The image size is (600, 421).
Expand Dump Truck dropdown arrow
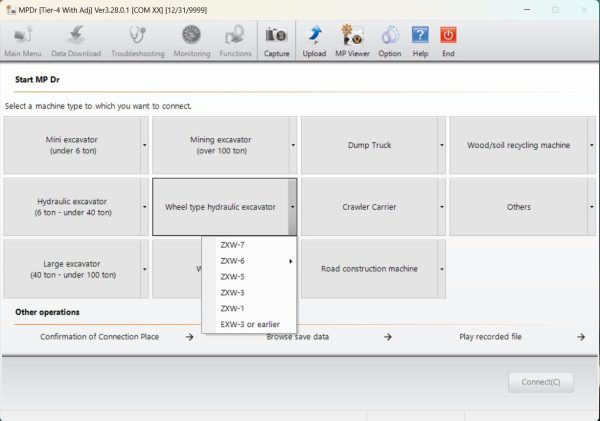tap(442, 145)
